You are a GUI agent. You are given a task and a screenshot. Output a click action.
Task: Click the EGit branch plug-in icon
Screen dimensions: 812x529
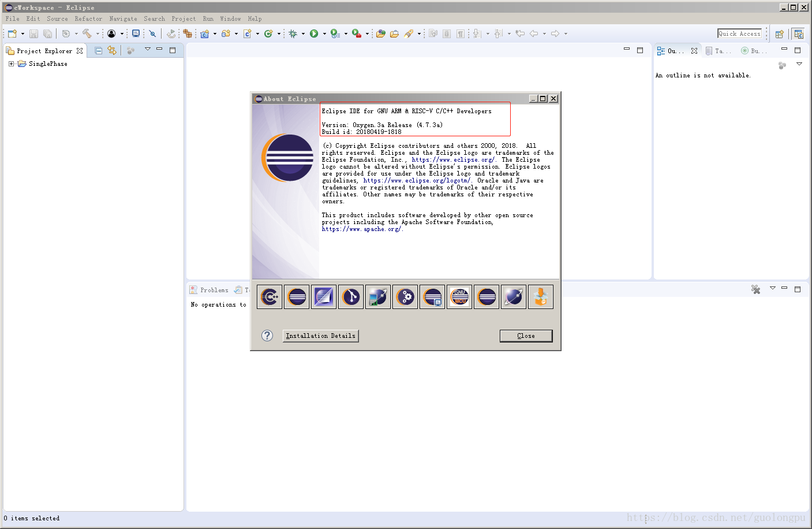click(x=351, y=297)
